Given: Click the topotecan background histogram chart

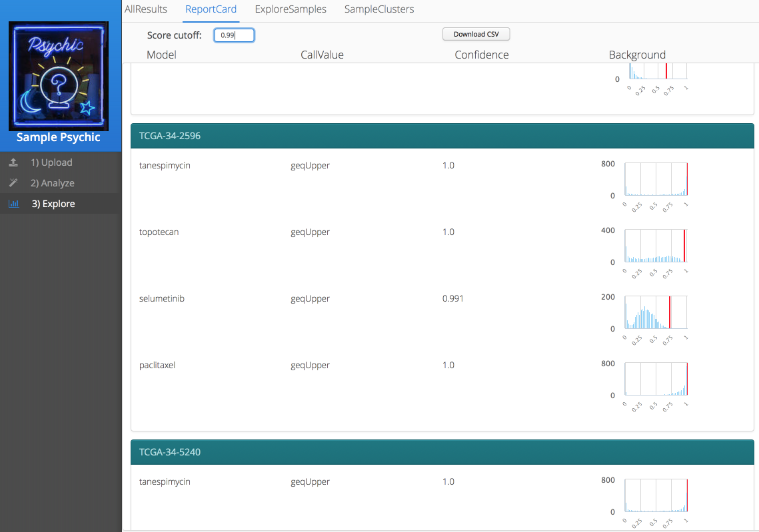Looking at the screenshot, I should pyautogui.click(x=655, y=246).
